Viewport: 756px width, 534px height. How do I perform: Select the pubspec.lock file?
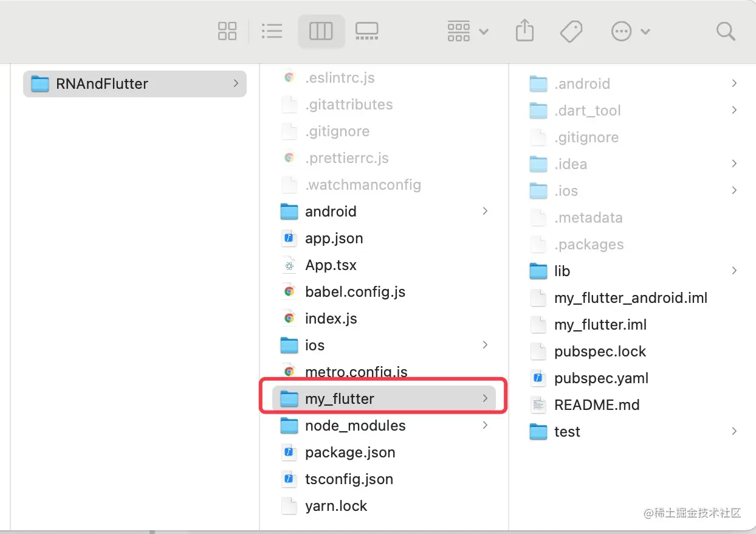pyautogui.click(x=600, y=352)
